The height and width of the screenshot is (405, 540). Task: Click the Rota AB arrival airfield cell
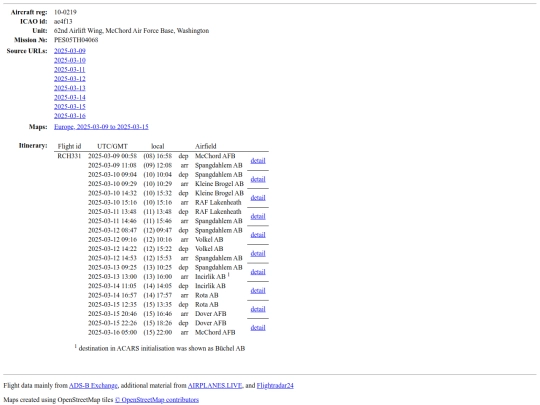pos(207,295)
